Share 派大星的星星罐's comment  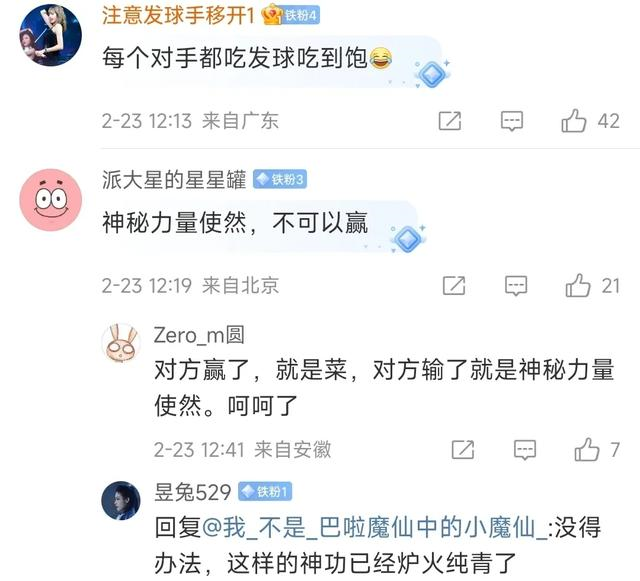click(454, 285)
